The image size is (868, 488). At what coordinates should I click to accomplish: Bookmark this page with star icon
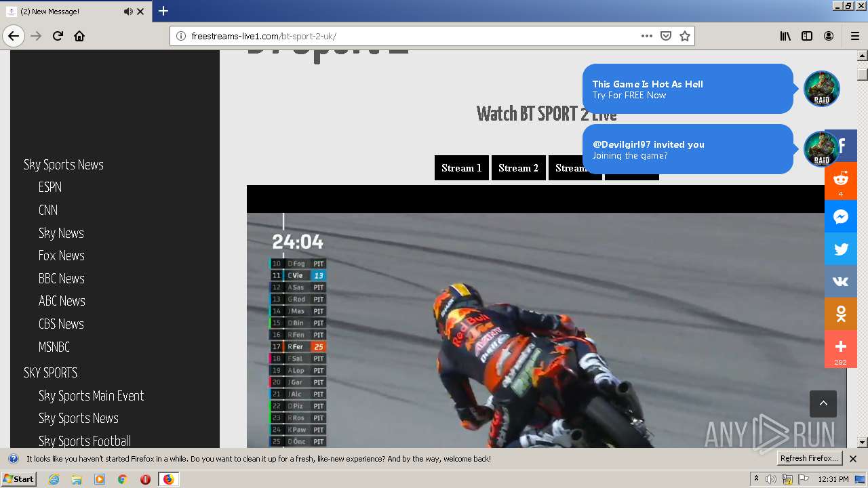point(685,36)
